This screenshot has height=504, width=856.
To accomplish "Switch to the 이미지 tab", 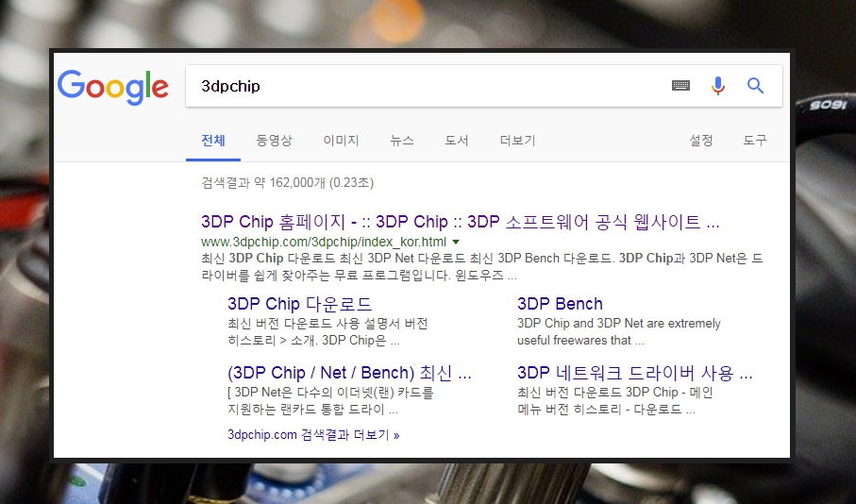I will 341,141.
